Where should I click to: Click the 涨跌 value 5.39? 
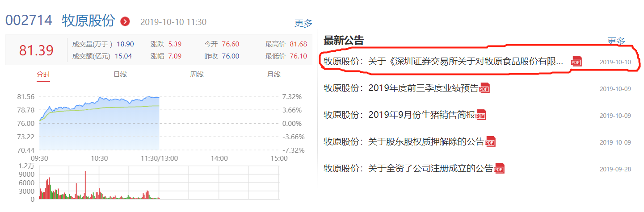tap(175, 44)
